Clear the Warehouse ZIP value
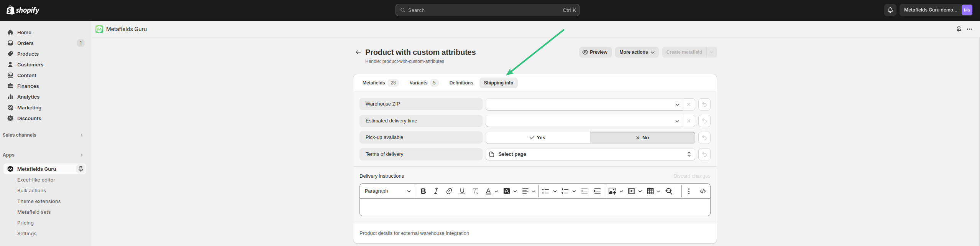The width and height of the screenshot is (980, 246). point(689,104)
